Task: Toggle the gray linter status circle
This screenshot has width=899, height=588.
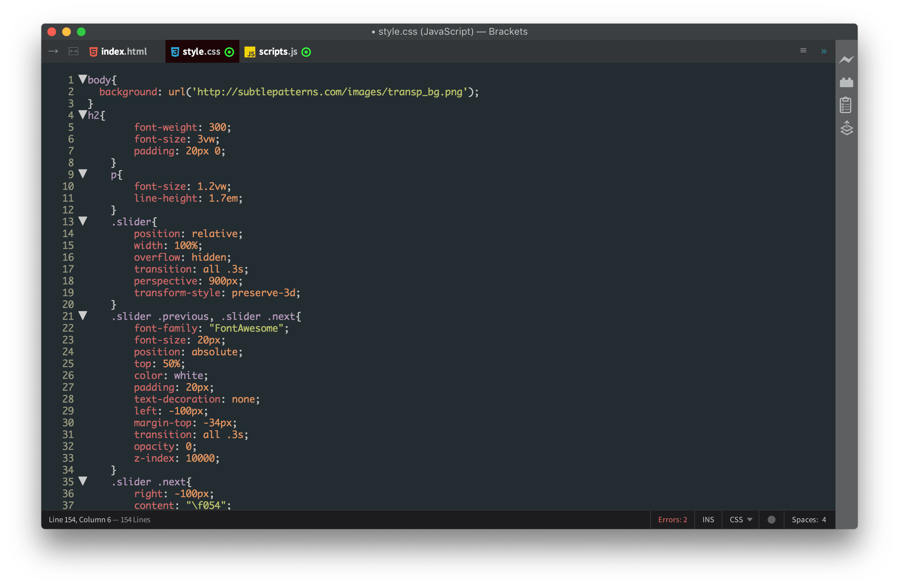Action: (771, 519)
